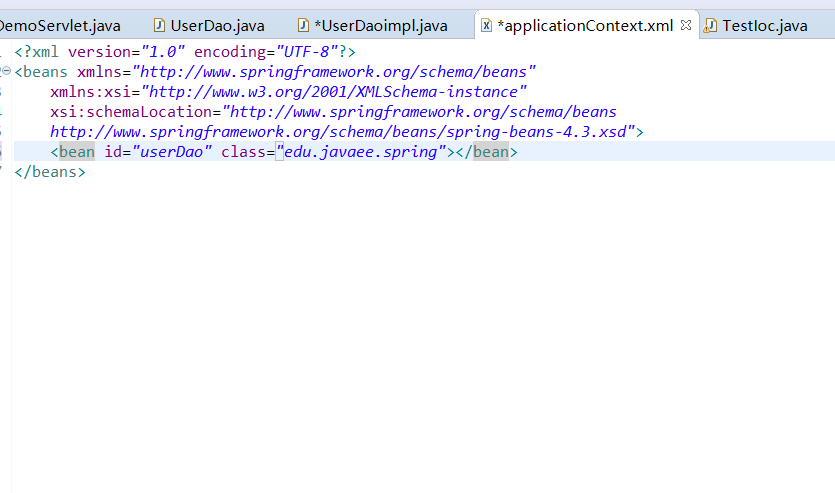The height and width of the screenshot is (493, 835).
Task: Click the Java file icon of UserDao.java
Action: pos(159,26)
